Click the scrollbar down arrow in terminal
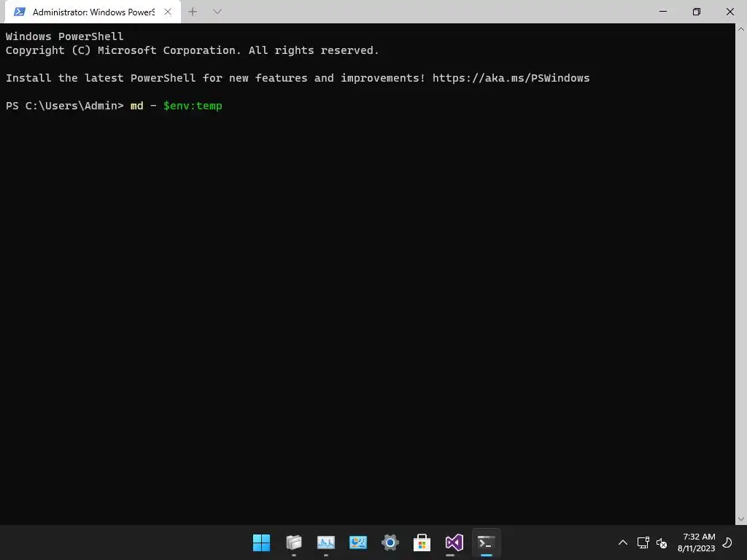Viewport: 747px width, 560px height. pos(741,519)
